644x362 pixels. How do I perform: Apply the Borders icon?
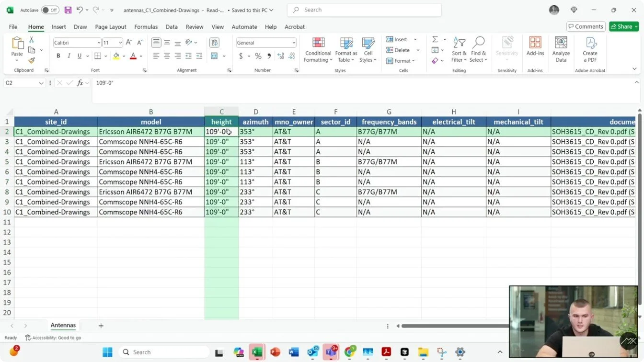[x=98, y=56]
